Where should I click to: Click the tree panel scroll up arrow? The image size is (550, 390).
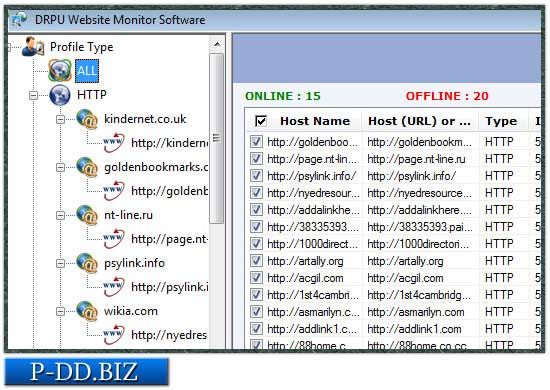[217, 44]
